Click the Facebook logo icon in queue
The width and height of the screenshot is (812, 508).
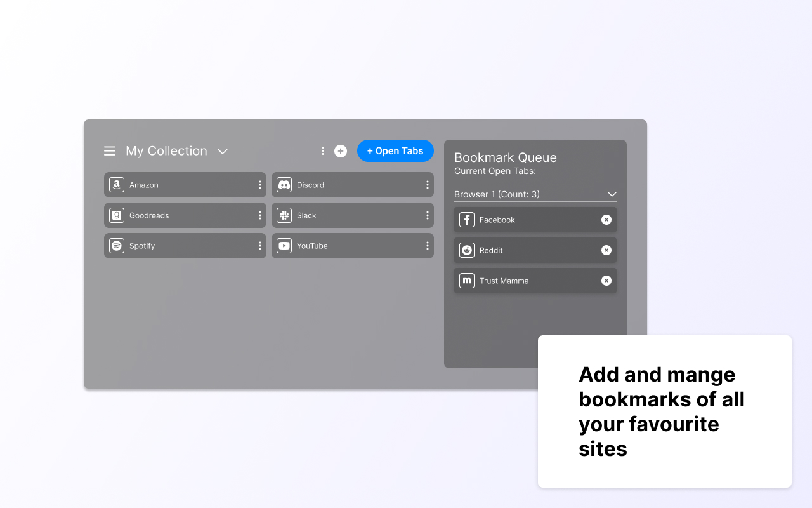(x=467, y=220)
